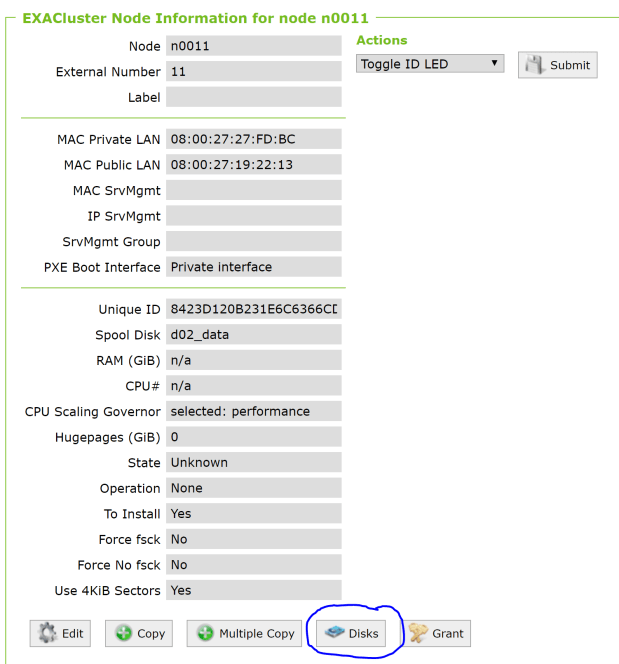Click the floppy disk icon on Submit

(537, 65)
